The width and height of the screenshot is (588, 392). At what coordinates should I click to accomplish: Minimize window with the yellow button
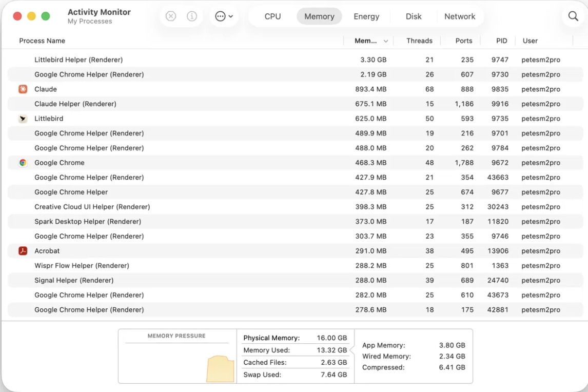(31, 16)
